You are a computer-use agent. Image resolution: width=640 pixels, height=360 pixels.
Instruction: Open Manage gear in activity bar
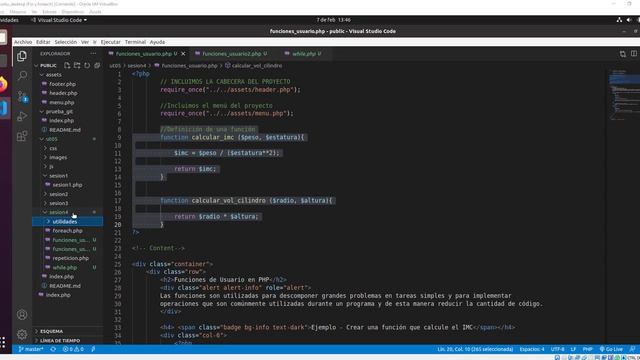coord(22,334)
